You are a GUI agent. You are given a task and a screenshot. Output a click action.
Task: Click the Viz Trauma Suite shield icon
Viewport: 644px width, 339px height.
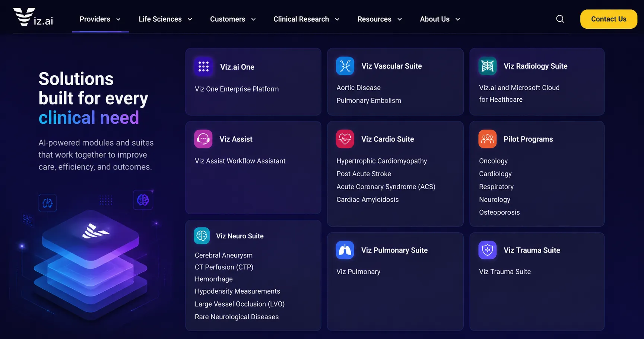488,250
